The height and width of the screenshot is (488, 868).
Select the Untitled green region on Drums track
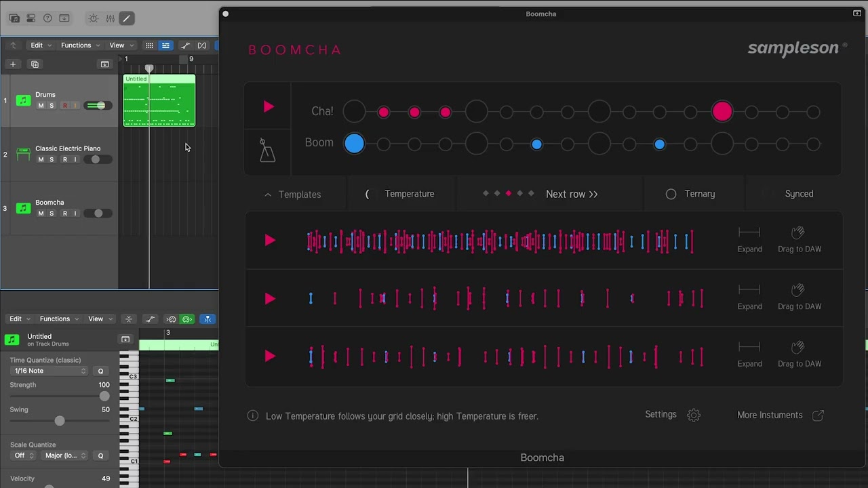159,101
